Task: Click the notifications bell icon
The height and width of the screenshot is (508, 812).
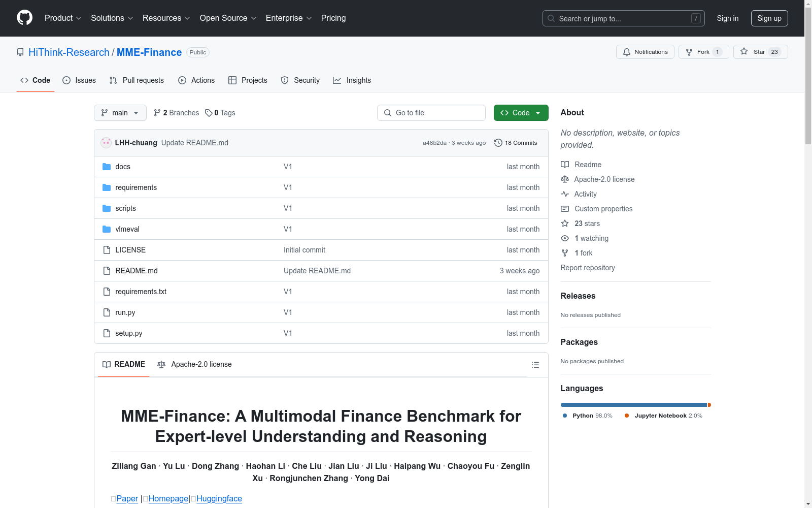Action: 627,52
